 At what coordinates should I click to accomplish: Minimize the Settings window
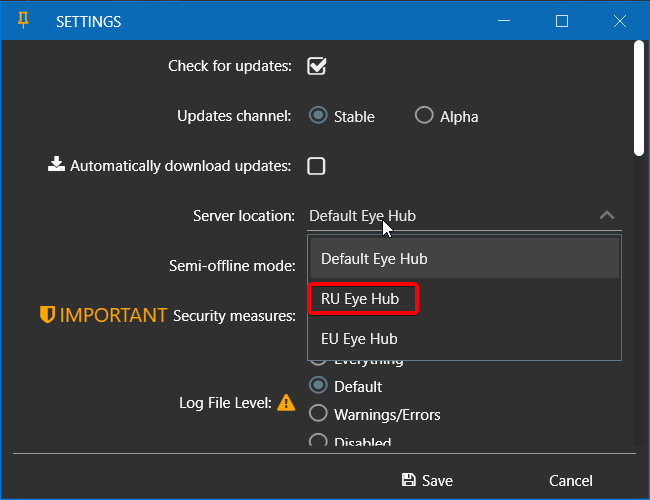504,21
